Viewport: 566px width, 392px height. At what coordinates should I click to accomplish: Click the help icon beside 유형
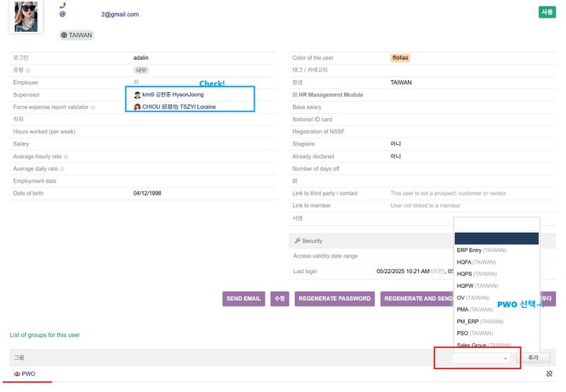point(28,71)
